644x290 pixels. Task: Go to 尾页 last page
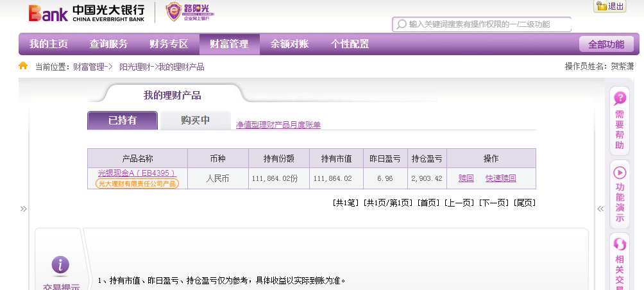(x=525, y=203)
